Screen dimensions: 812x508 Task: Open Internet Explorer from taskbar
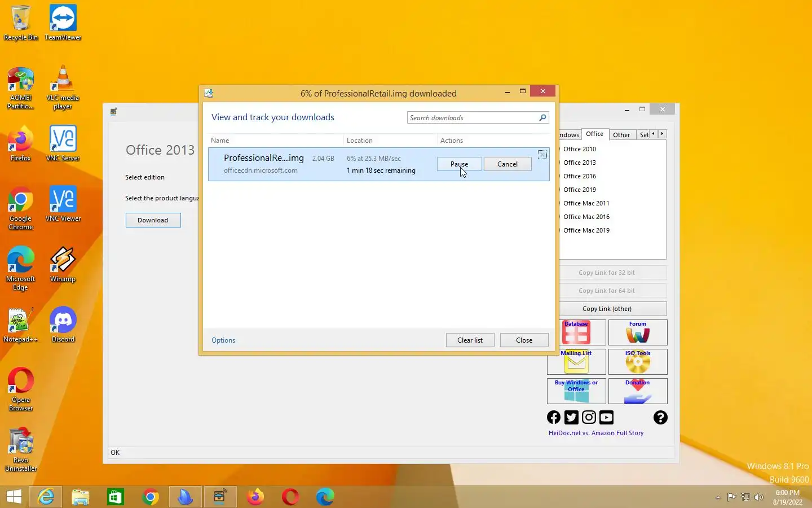pos(46,497)
